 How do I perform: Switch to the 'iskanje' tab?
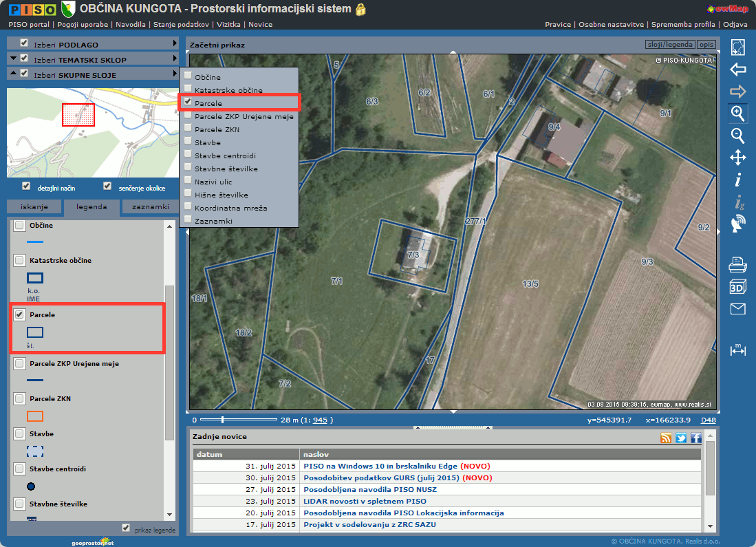point(34,206)
